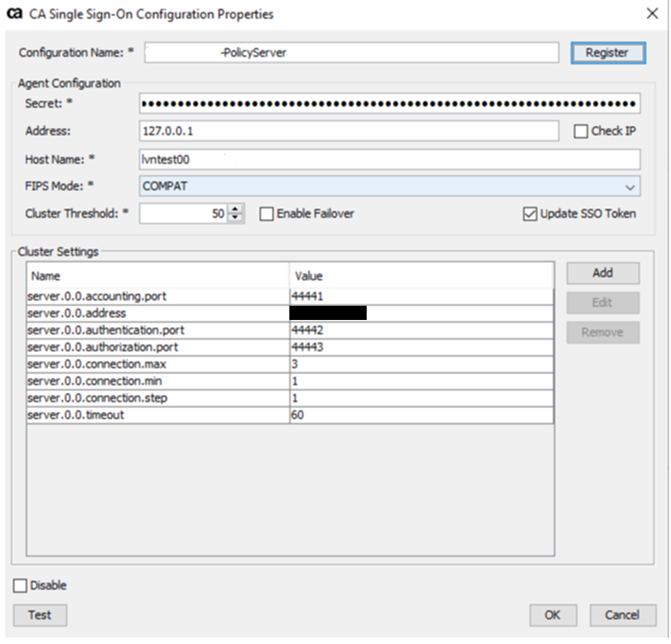This screenshot has width=671, height=644.
Task: Click the Value column header
Action: (x=420, y=276)
